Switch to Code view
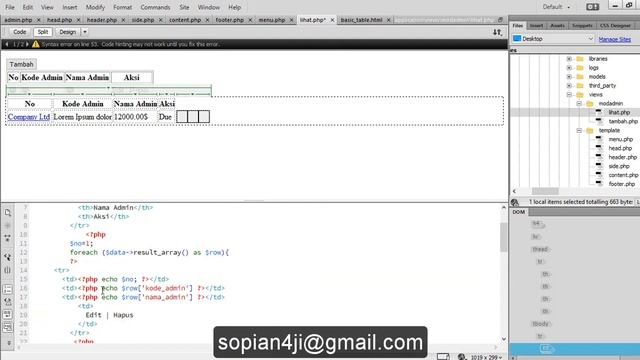Viewport: 640px width, 360px height. (x=19, y=32)
